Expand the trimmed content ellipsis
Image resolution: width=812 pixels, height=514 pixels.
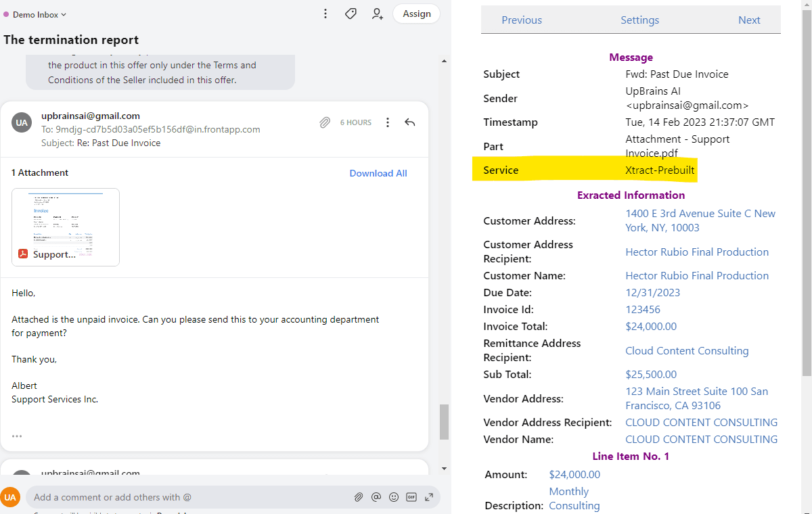pyautogui.click(x=17, y=436)
